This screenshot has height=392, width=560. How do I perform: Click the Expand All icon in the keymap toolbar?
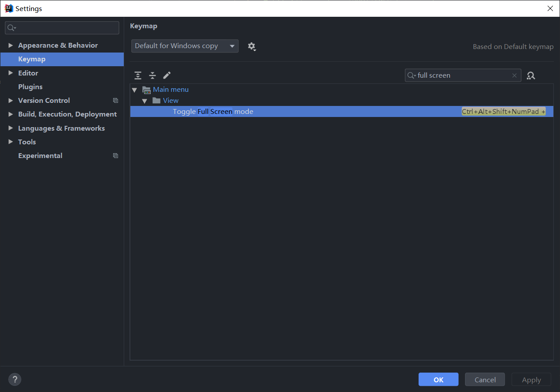click(x=138, y=75)
